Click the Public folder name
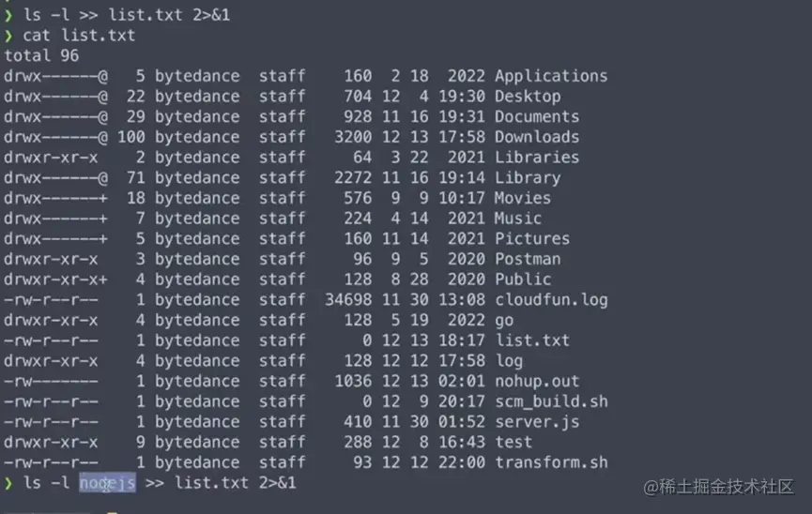812x514 pixels. pos(523,280)
